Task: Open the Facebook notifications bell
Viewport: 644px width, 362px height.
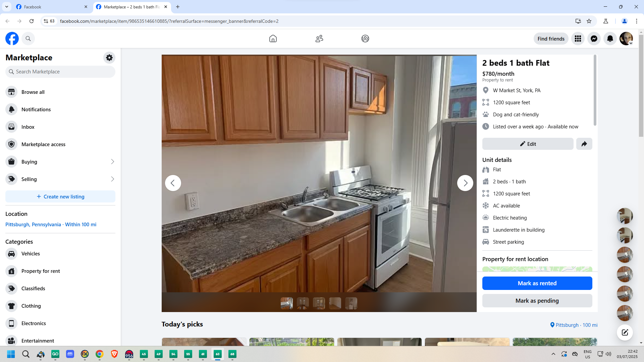Action: 610,39
